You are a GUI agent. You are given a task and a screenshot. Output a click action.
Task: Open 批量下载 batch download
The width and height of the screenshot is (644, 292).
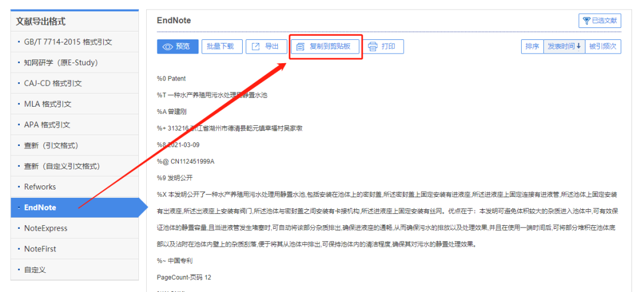pos(222,46)
